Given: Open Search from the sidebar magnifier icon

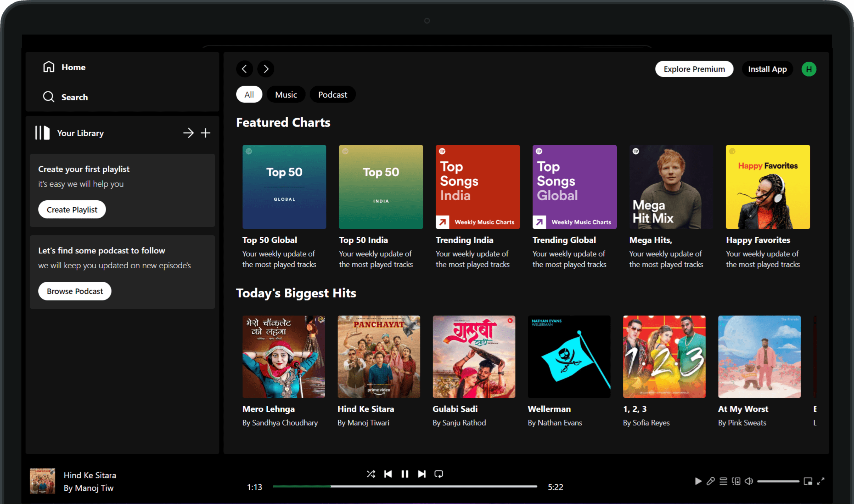Looking at the screenshot, I should [x=49, y=97].
